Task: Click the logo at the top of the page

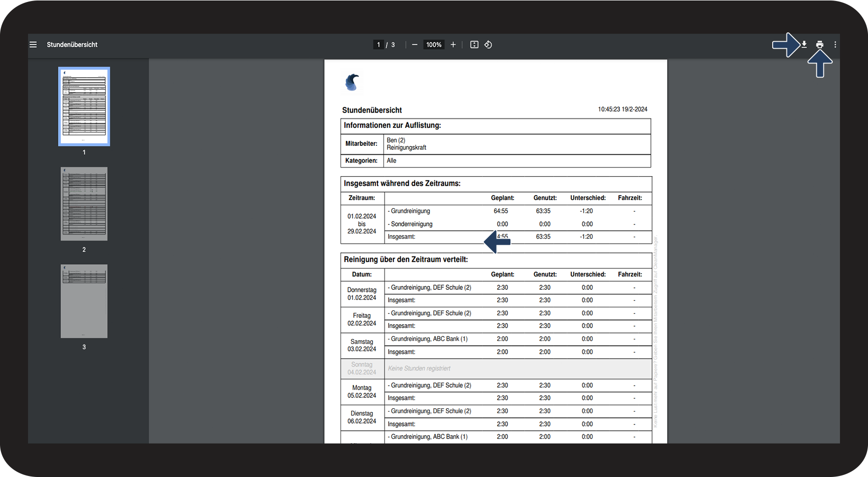Action: point(352,82)
